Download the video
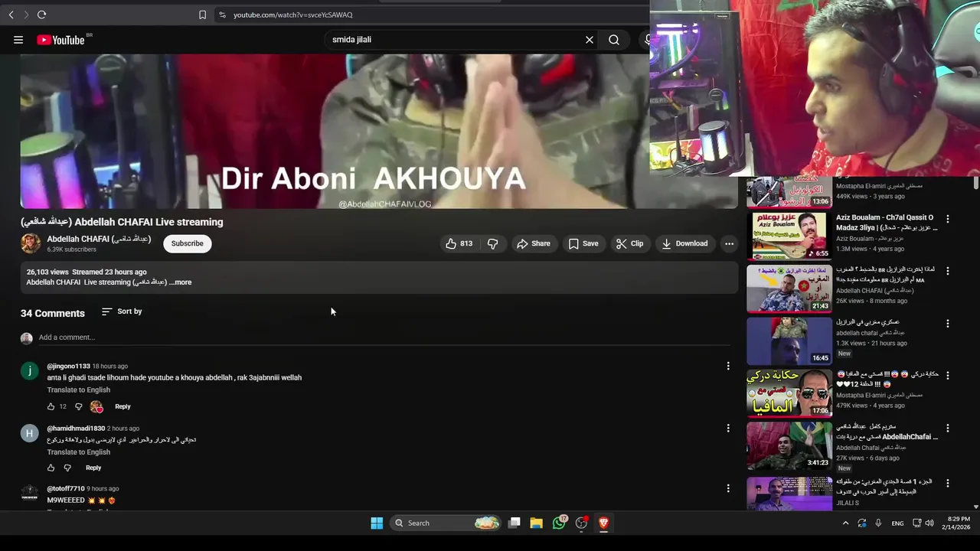 [684, 243]
